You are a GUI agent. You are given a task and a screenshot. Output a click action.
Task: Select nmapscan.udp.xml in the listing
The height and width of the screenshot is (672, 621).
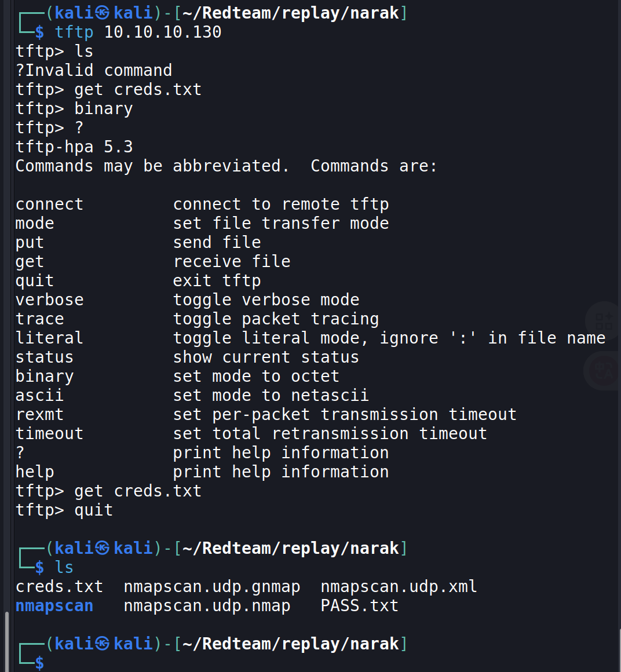pyautogui.click(x=399, y=587)
